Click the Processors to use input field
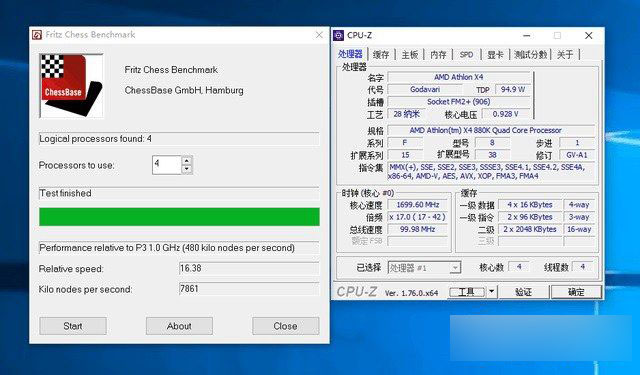Viewport: 640px width, 375px height. (x=167, y=165)
